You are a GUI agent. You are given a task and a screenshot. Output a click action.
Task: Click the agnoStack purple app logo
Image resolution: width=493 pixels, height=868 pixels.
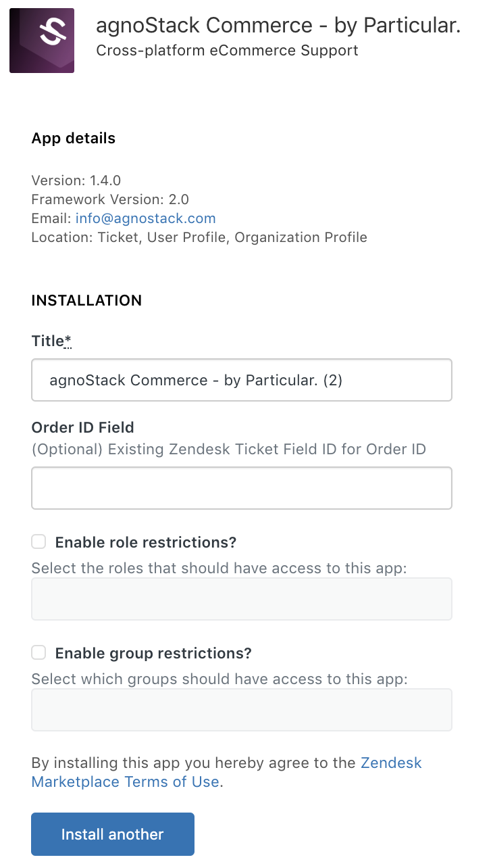[x=42, y=40]
